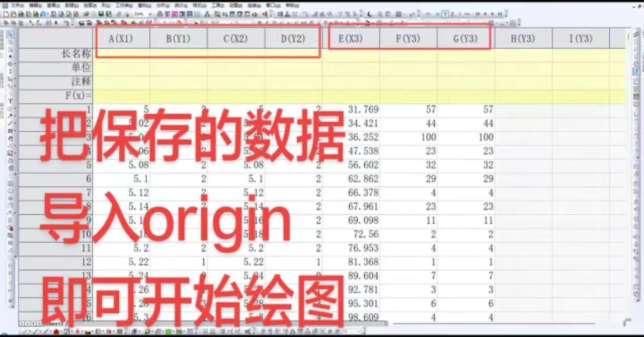This screenshot has width=644, height=337.
Task: Select row header number 12
Action: 56,262
